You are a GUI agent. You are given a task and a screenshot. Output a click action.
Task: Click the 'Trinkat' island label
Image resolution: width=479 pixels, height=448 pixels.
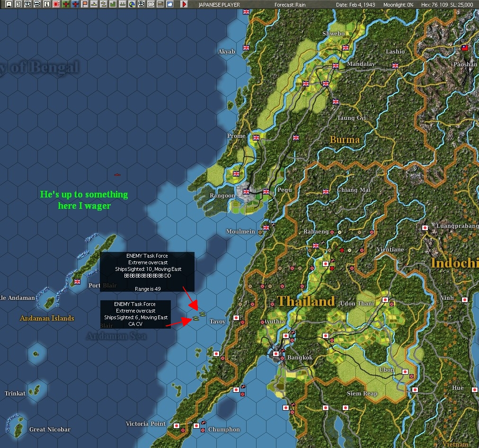(x=15, y=393)
